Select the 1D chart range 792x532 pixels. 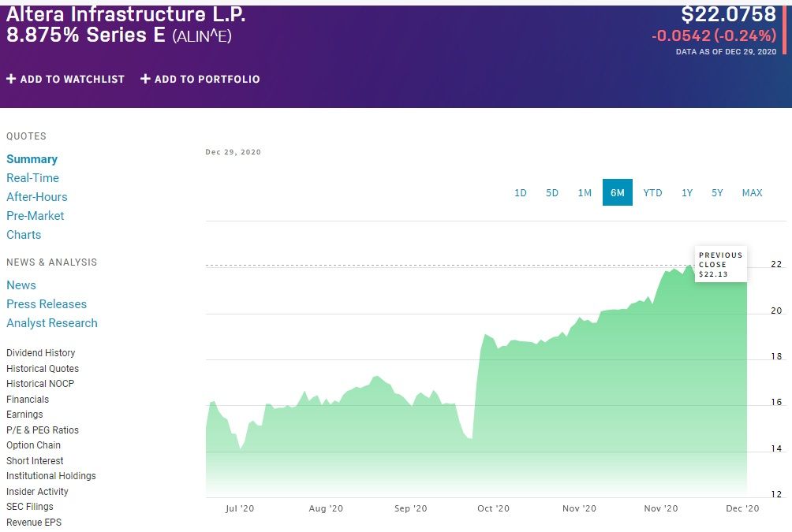(521, 193)
